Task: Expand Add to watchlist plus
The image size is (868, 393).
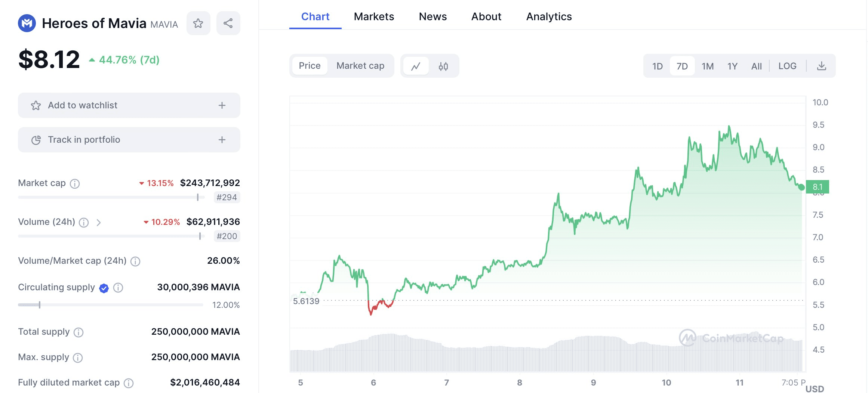Action: [222, 106]
